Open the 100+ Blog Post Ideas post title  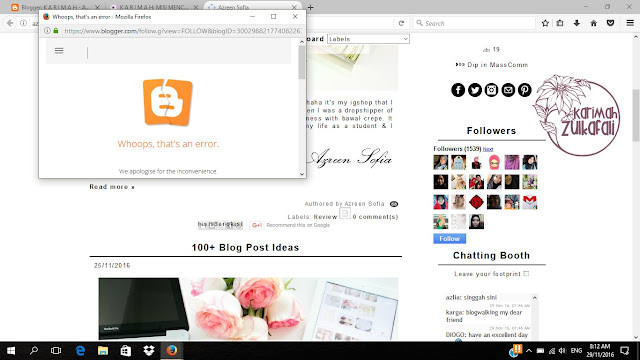click(245, 247)
